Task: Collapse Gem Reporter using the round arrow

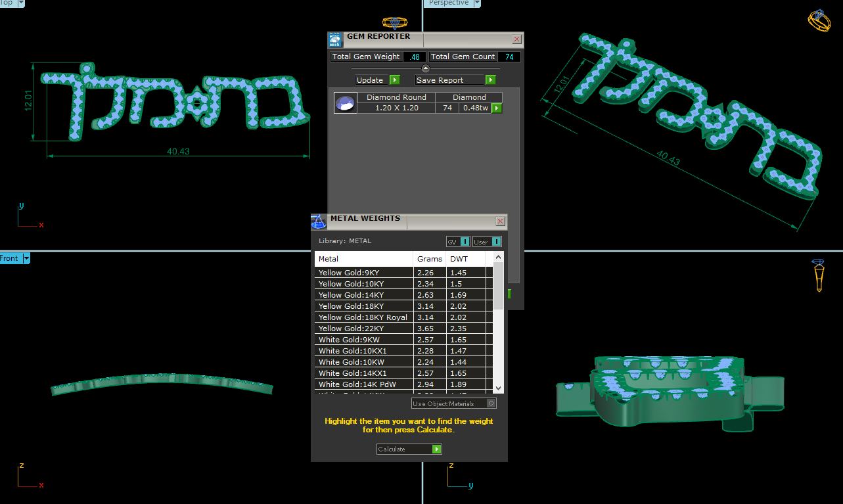Action: click(425, 68)
